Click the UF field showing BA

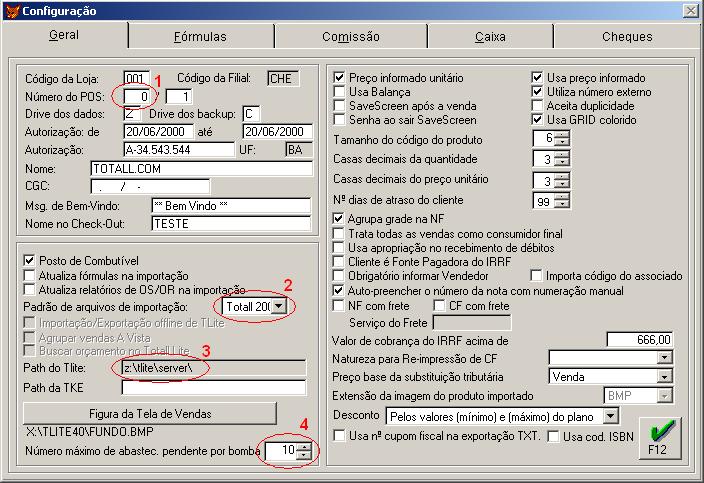[x=299, y=149]
